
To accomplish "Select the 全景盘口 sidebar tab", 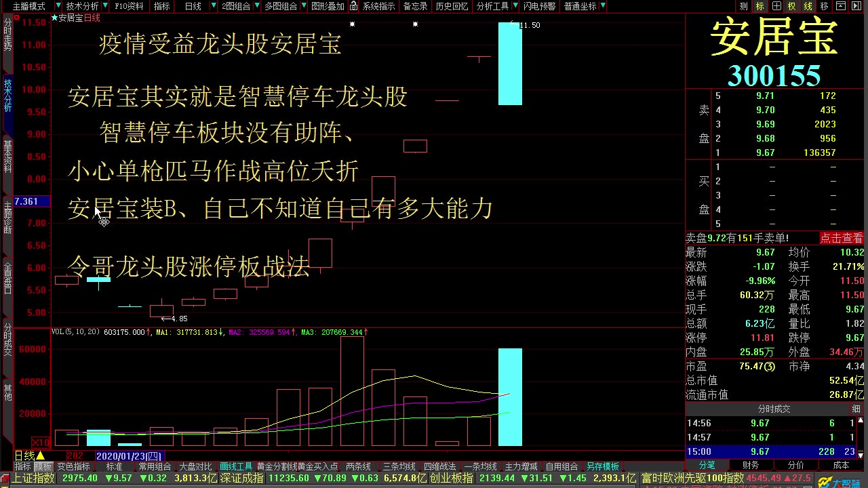I will [x=7, y=278].
